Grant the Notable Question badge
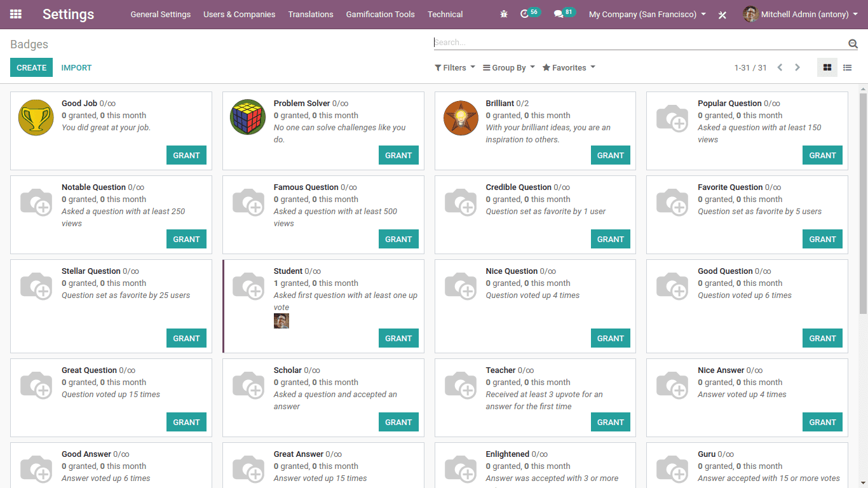Viewport: 868px width, 488px height. (x=186, y=239)
